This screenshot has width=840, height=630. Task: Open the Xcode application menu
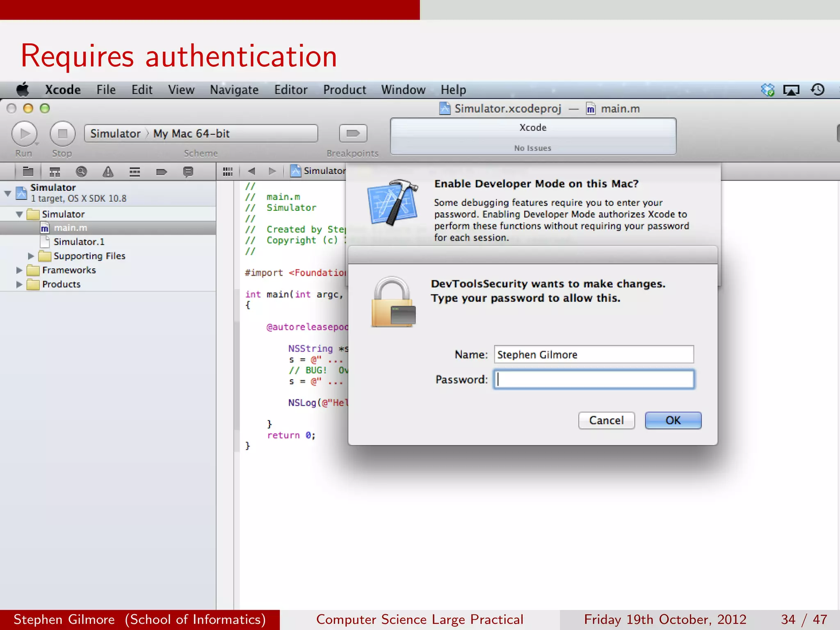coord(62,89)
